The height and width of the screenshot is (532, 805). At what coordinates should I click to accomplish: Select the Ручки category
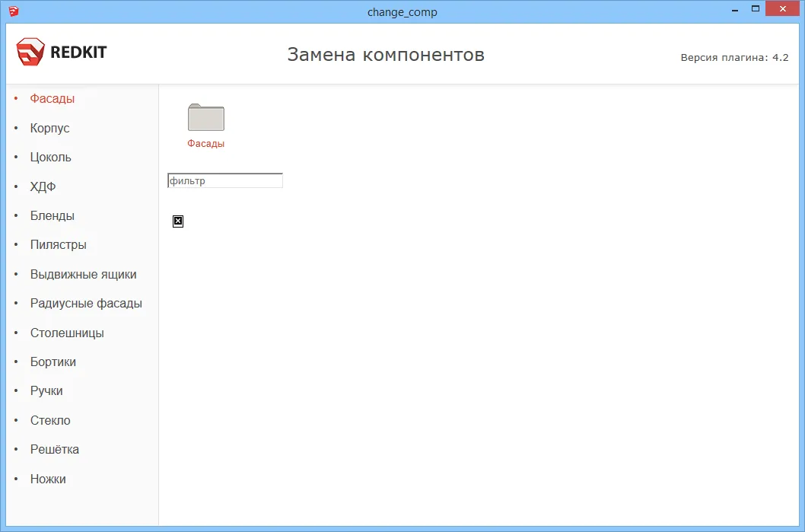(46, 390)
